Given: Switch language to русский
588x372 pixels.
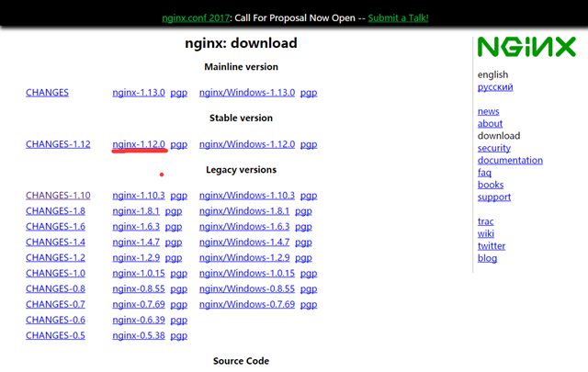Looking at the screenshot, I should (x=495, y=87).
